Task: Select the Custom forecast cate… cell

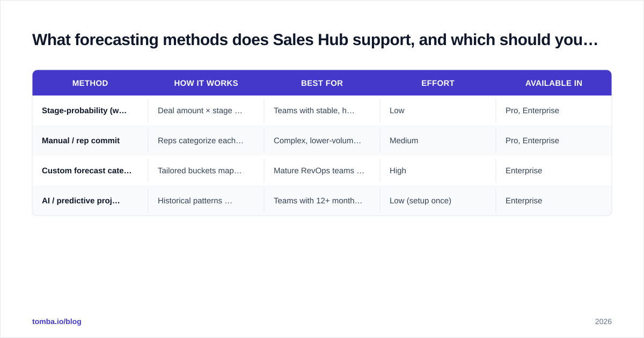Action: pos(90,171)
